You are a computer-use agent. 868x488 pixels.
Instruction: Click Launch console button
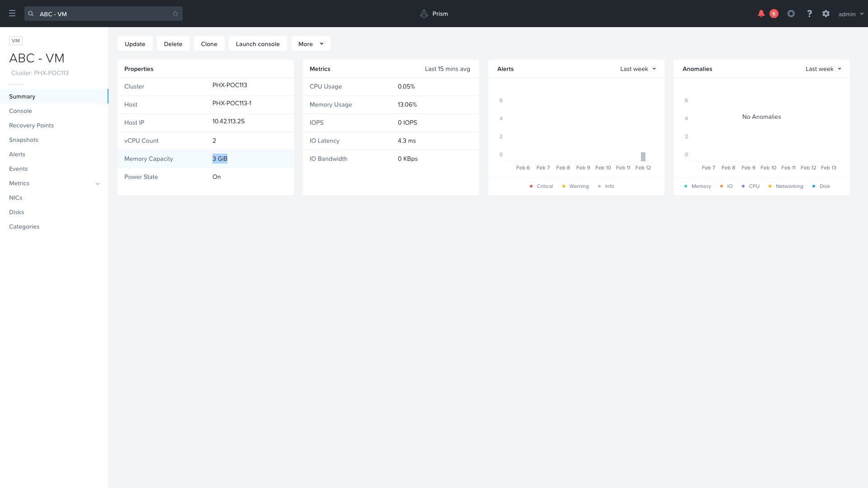(258, 44)
